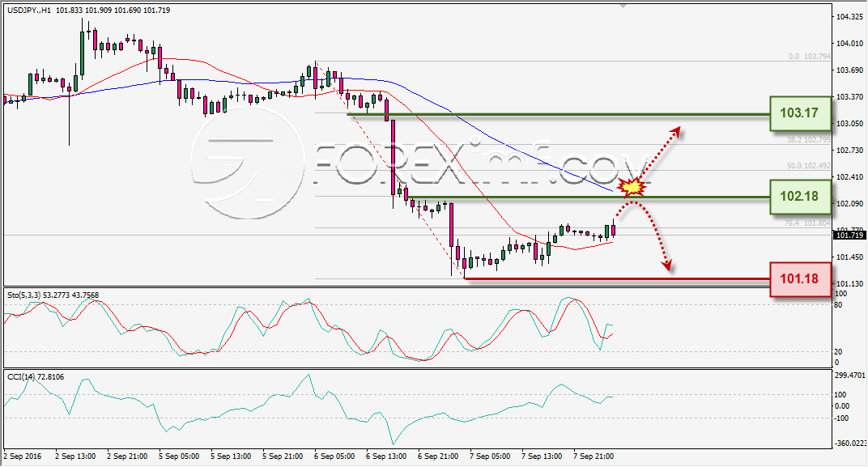This screenshot has height=467, width=868.
Task: Select the 102.410 price axis label
Action: point(849,177)
